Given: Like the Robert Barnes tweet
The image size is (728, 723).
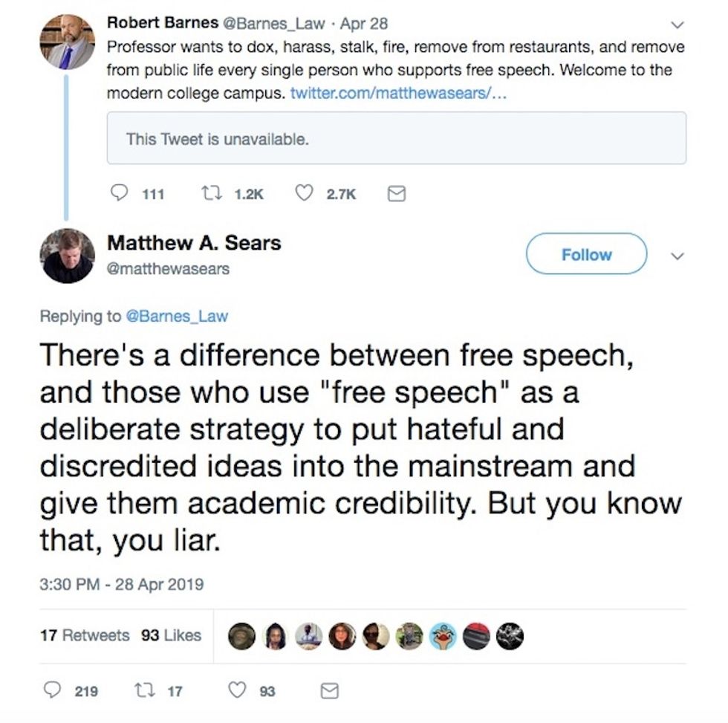Looking at the screenshot, I should coord(303,193).
